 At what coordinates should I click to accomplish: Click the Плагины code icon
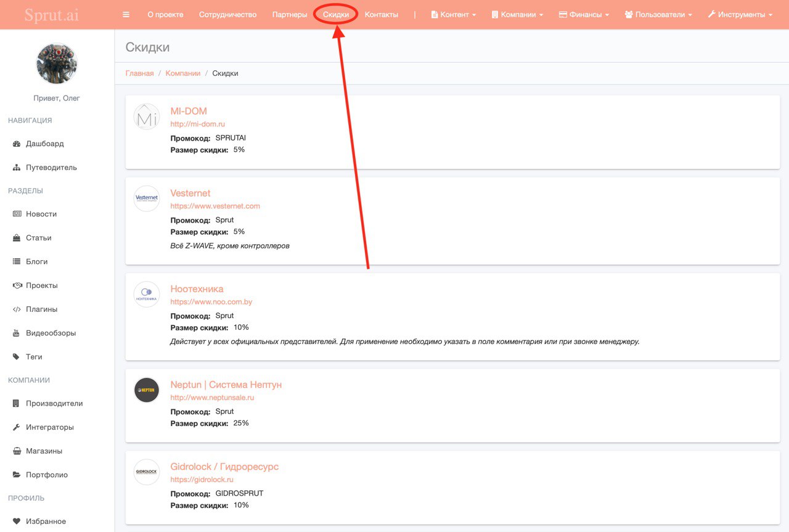(x=17, y=309)
